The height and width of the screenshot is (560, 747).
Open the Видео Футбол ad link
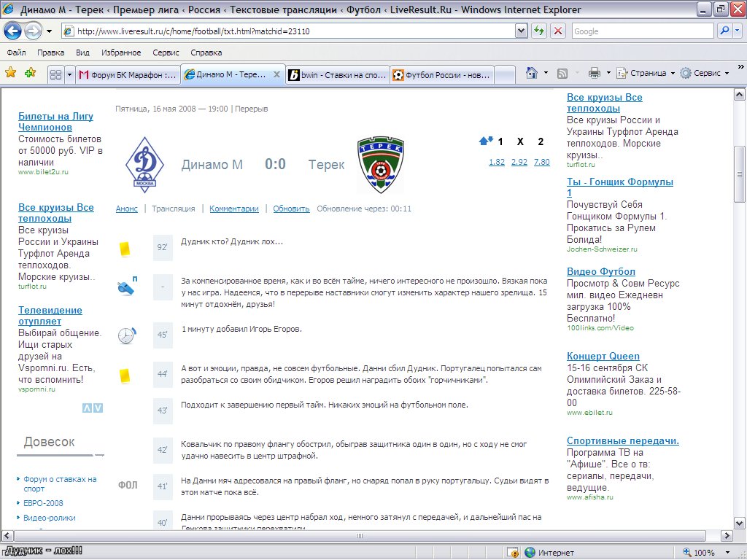pyautogui.click(x=601, y=271)
